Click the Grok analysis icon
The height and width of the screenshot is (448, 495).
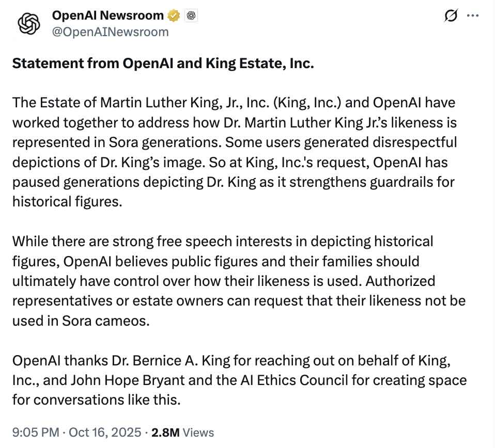(450, 16)
